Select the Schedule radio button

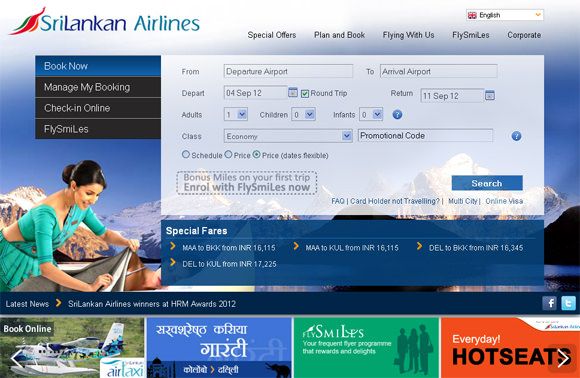186,155
